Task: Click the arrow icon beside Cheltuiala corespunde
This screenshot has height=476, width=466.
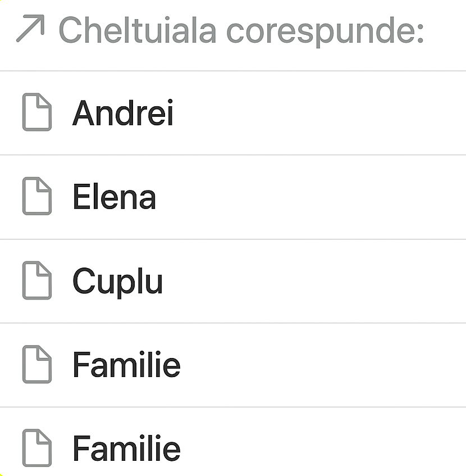Action: (30, 29)
